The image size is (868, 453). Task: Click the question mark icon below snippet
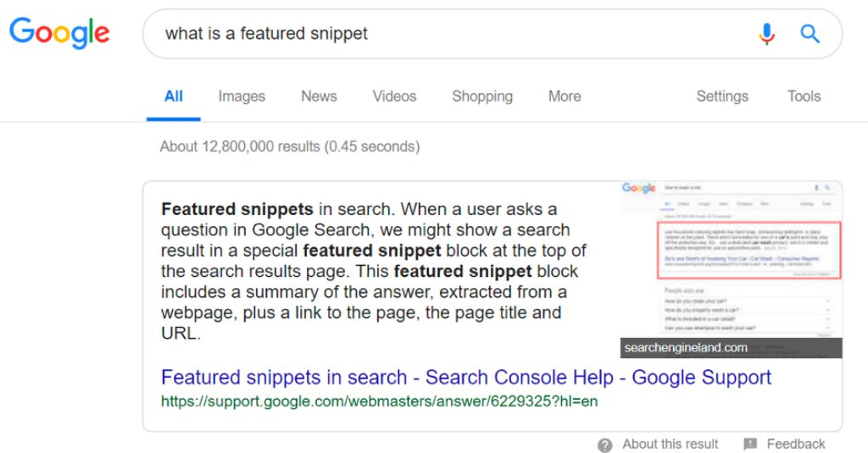coord(605,445)
